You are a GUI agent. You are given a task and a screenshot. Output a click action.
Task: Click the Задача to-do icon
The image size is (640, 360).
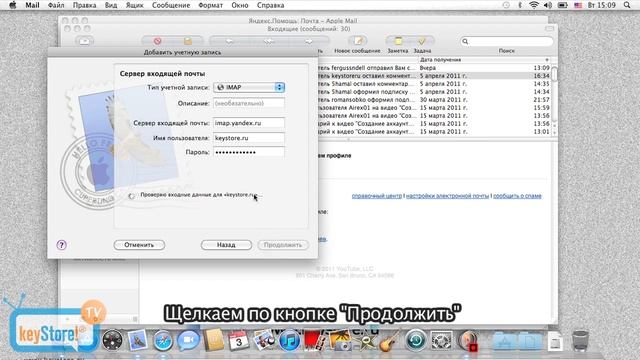click(x=422, y=40)
